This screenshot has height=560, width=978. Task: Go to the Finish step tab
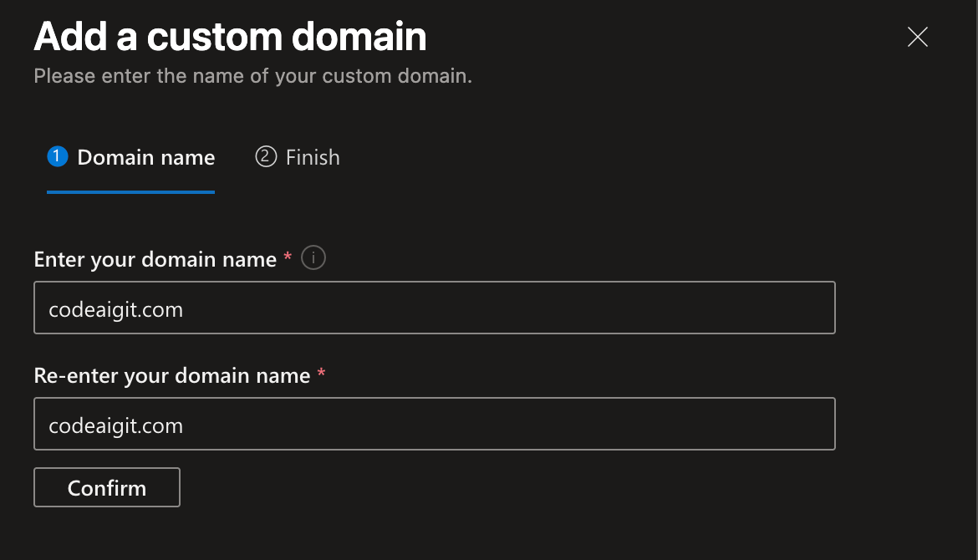tap(298, 157)
